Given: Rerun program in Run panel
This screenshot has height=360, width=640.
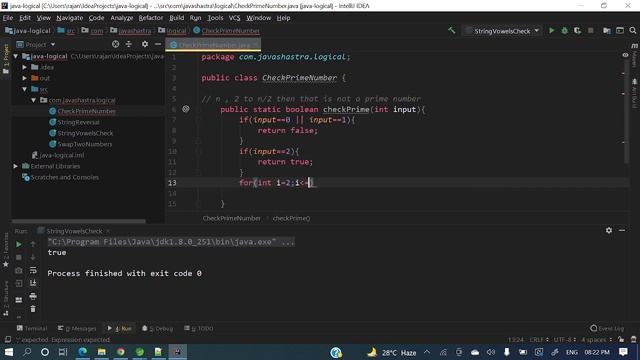Looking at the screenshot, I should coord(18,244).
